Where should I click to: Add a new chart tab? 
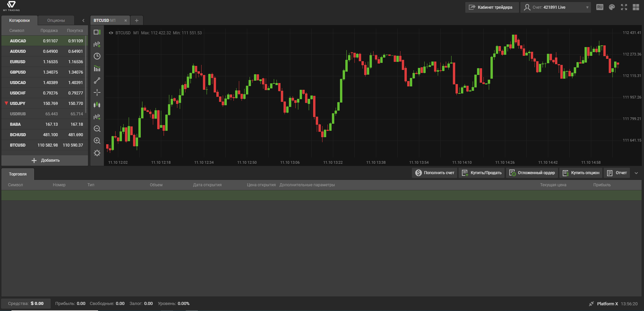click(x=137, y=21)
